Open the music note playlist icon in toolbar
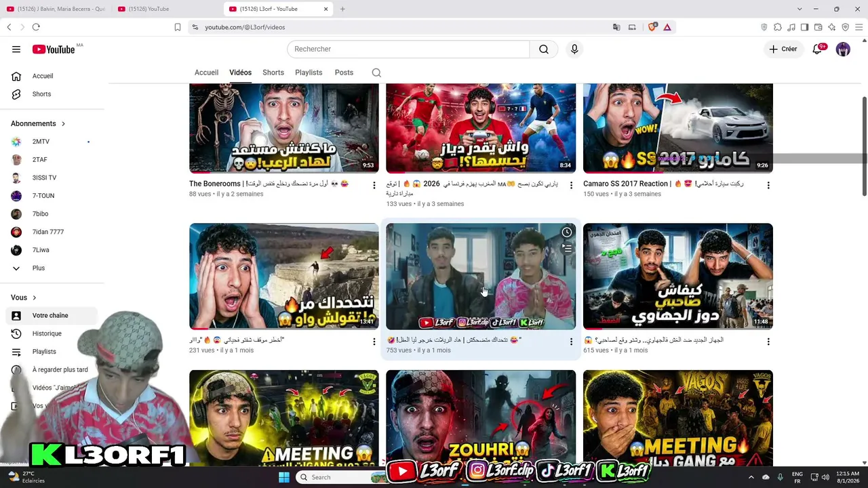 click(791, 27)
